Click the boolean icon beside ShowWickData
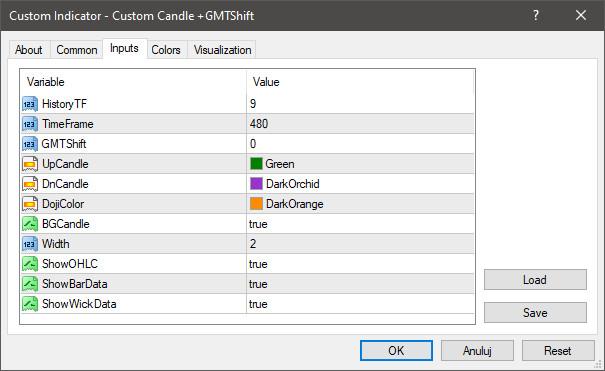The height and width of the screenshot is (371, 605). coord(30,304)
